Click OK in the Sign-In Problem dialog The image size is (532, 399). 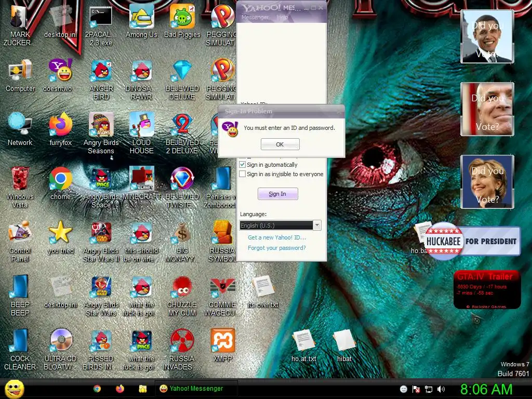pos(280,144)
